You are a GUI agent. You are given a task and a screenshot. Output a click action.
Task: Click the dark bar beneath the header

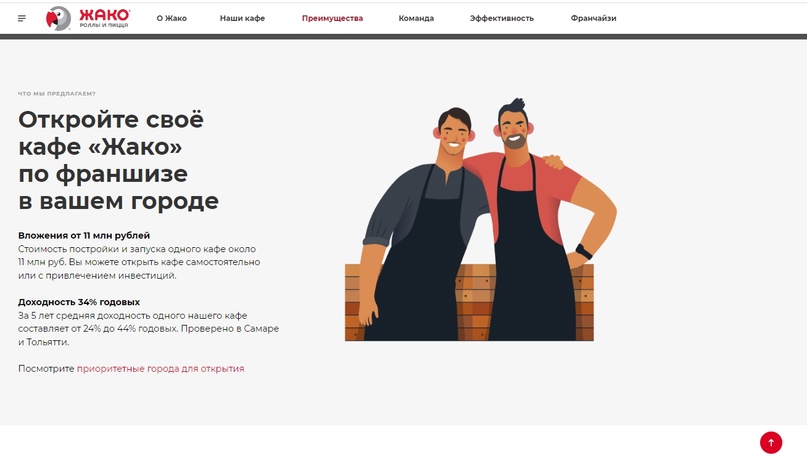pyautogui.click(x=404, y=37)
